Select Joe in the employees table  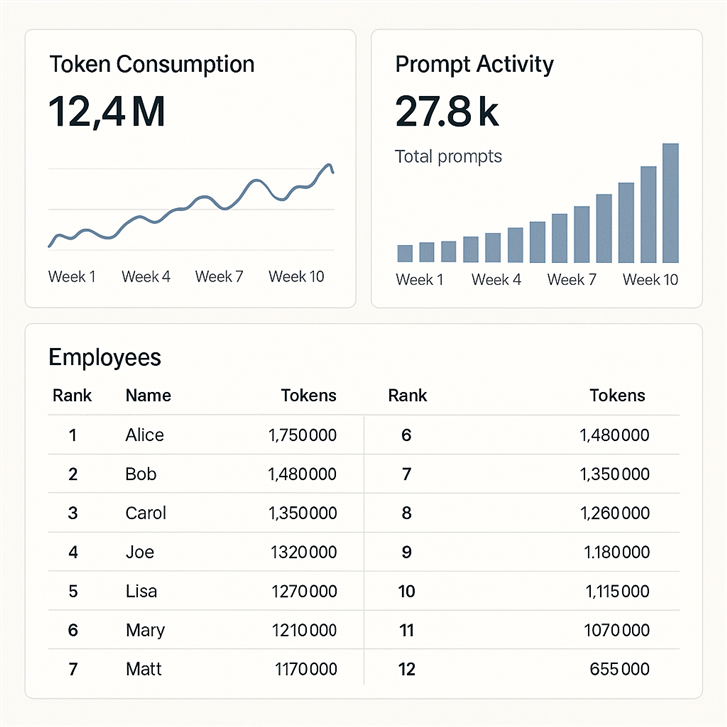tap(140, 552)
